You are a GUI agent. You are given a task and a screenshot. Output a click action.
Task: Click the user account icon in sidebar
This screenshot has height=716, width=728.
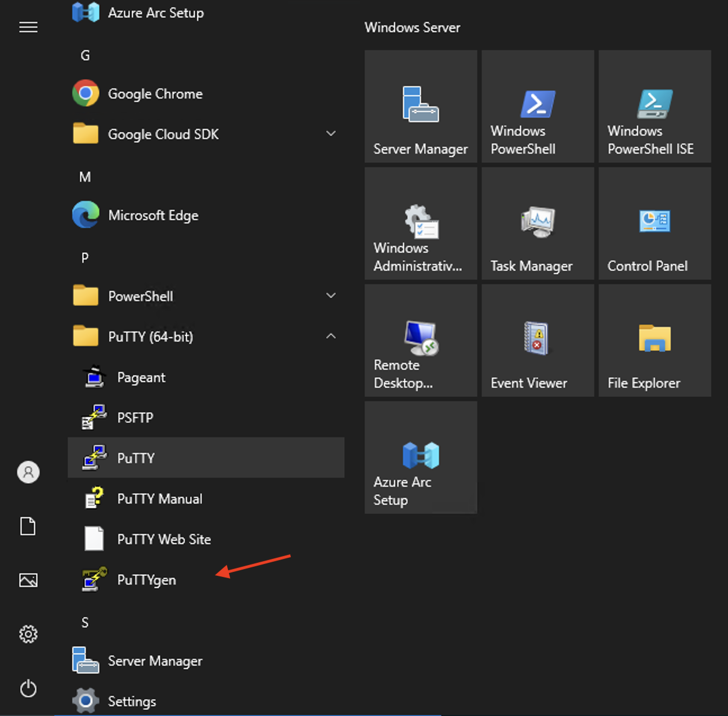28,472
